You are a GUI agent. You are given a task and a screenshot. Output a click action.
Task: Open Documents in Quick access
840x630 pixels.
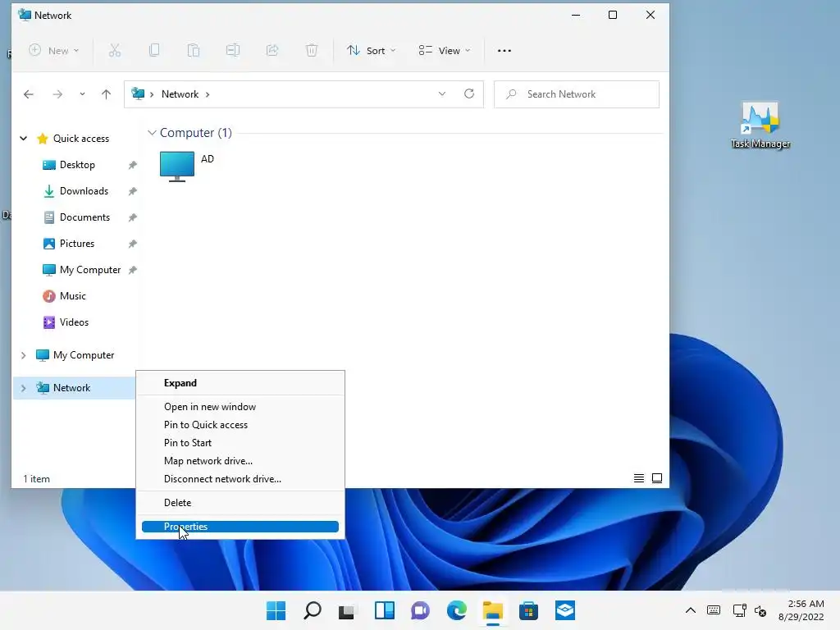84,217
